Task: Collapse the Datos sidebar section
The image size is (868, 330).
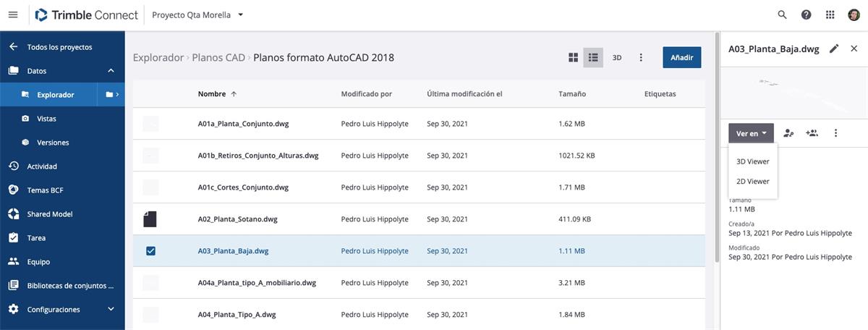Action: [x=111, y=71]
